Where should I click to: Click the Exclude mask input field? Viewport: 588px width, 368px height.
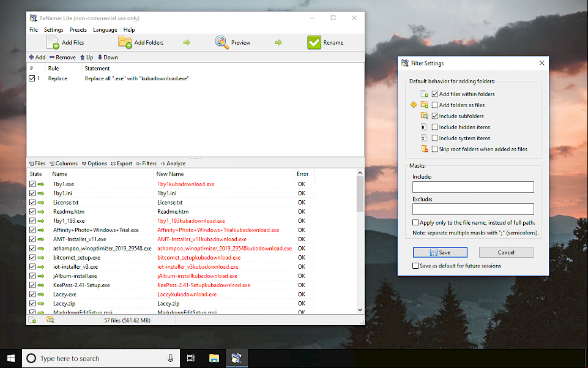(x=473, y=209)
